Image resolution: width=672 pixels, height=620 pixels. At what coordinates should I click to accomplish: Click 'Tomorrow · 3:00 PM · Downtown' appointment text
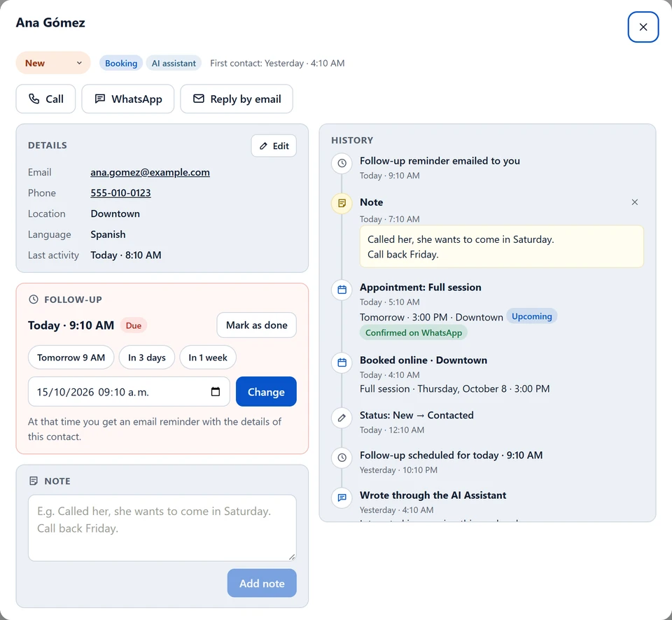(432, 317)
